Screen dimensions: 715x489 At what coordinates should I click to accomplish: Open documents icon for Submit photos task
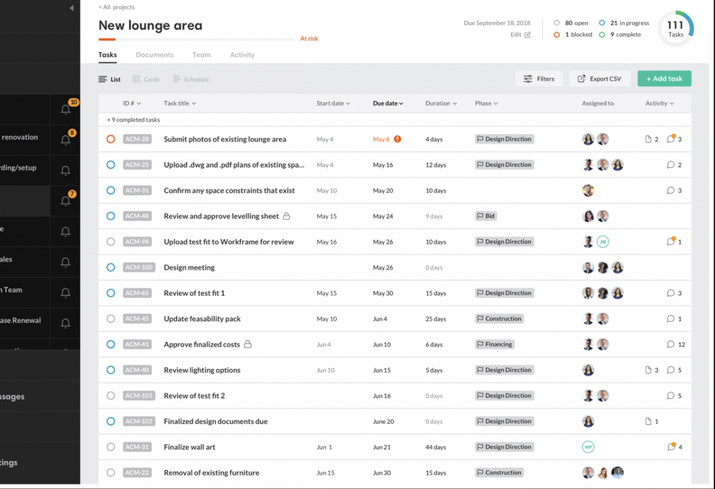[x=648, y=139]
